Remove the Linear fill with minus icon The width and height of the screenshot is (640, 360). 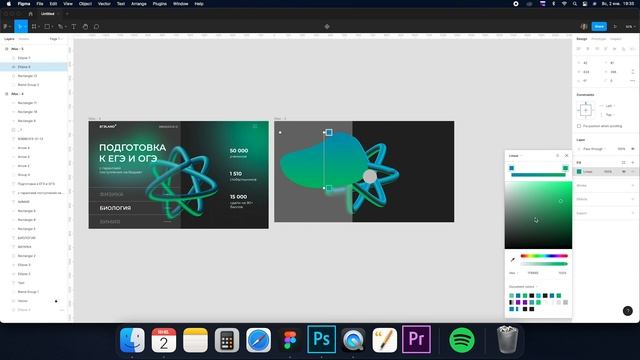633,172
